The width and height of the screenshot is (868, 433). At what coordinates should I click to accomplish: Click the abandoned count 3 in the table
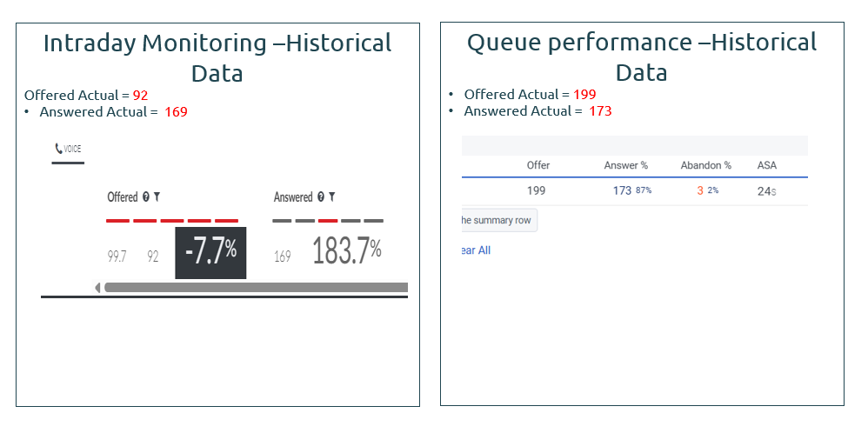click(x=699, y=190)
